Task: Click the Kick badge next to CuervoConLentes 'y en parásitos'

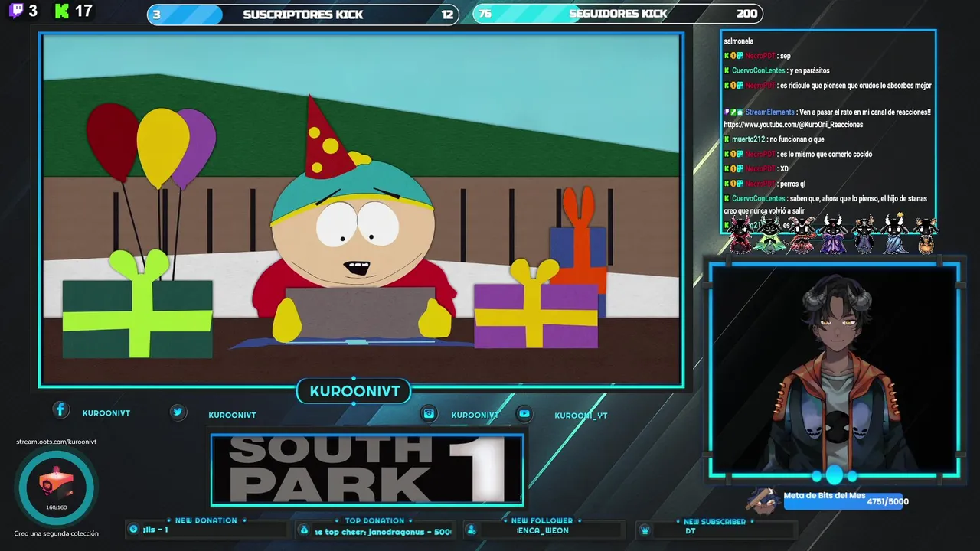Action: pos(727,70)
